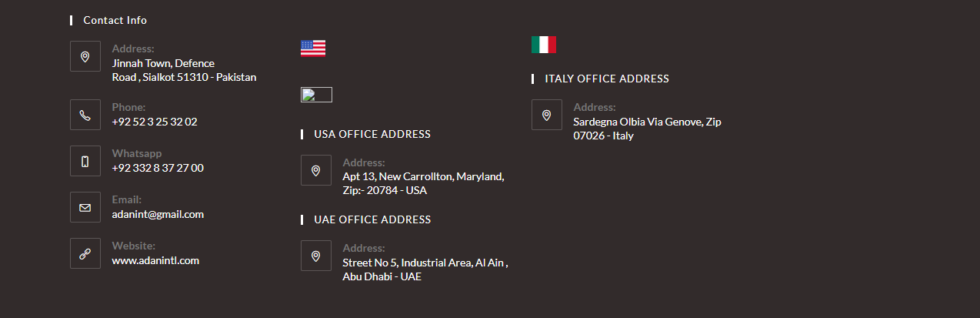Click the United States flag image

pyautogui.click(x=313, y=48)
